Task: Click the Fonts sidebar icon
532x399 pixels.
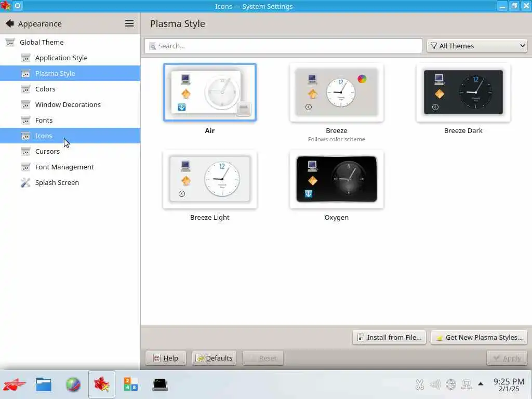Action: coord(26,120)
